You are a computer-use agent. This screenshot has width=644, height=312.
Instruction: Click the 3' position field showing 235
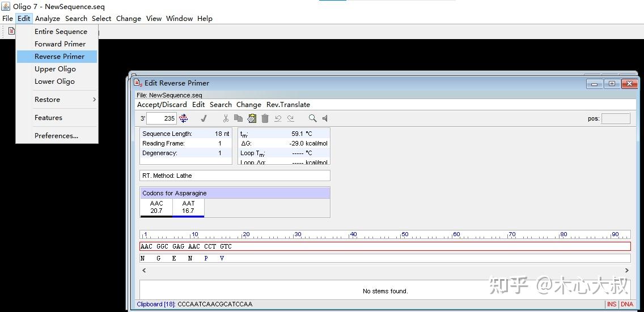tap(162, 118)
